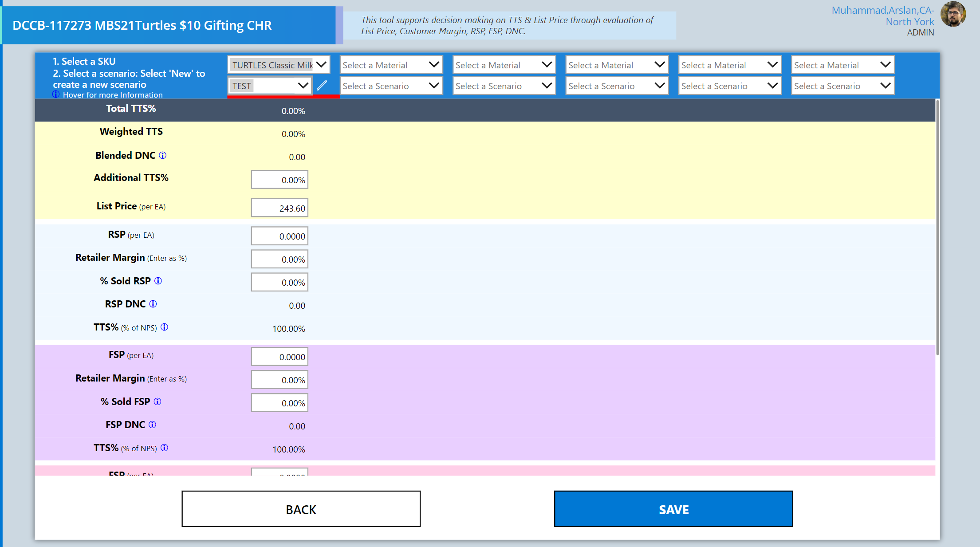
Task: Click the % Sold RSP input field
Action: (x=279, y=282)
